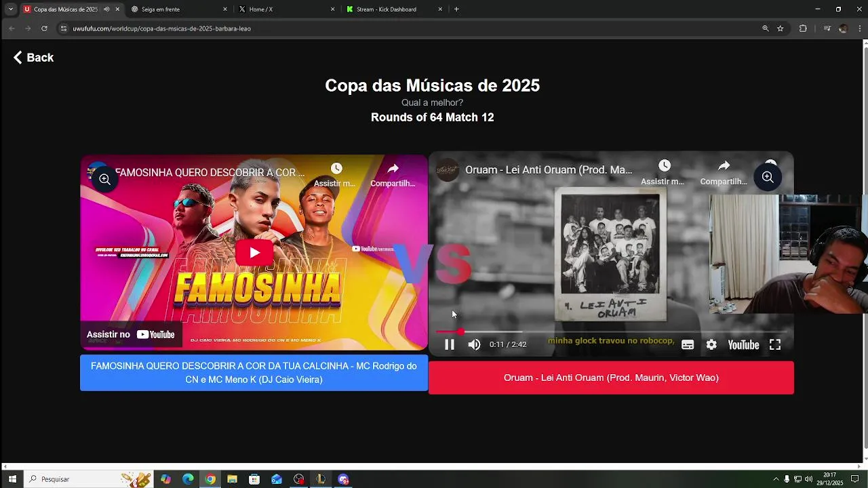Image resolution: width=868 pixels, height=488 pixels.
Task: Share the FAMOSINHA video via Compartilhar arrow
Action: 393,174
